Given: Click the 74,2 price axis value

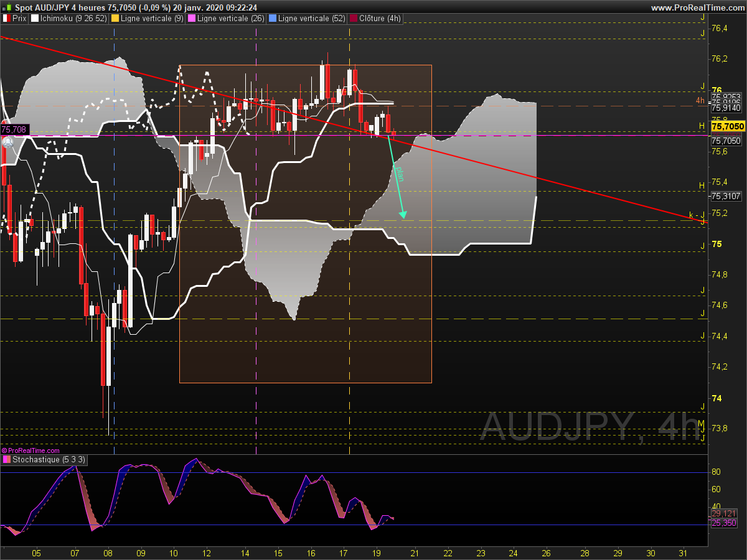Looking at the screenshot, I should click(x=719, y=366).
